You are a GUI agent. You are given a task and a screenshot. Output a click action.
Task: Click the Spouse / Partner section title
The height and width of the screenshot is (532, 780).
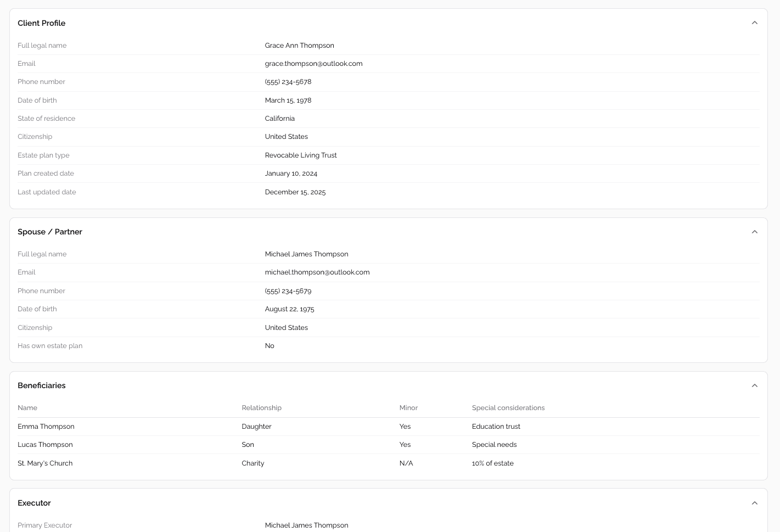(x=50, y=232)
